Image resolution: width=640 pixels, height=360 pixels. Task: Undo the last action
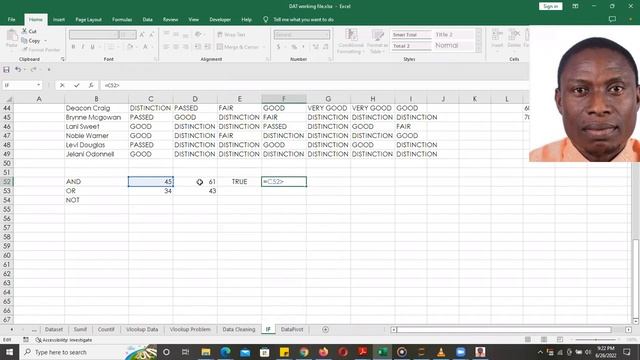18,69
